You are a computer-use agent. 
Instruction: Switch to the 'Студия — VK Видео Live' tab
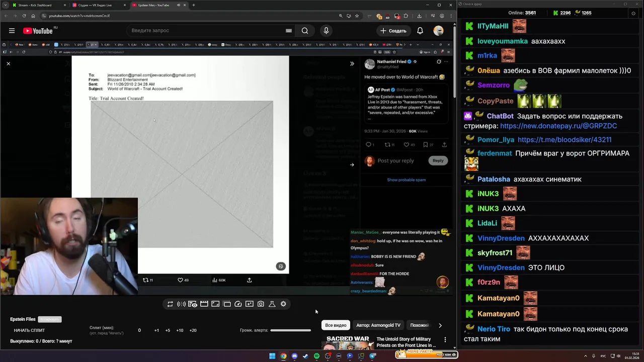click(x=98, y=5)
